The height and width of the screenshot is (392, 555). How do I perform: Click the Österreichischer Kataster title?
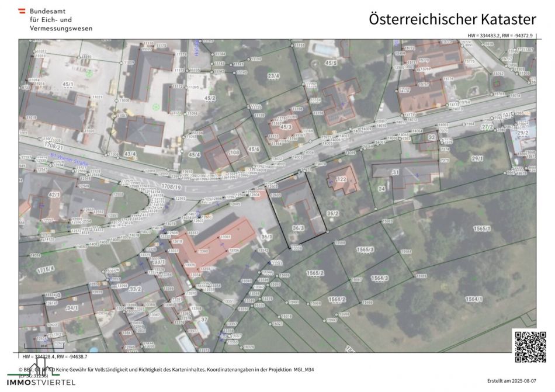click(x=452, y=19)
